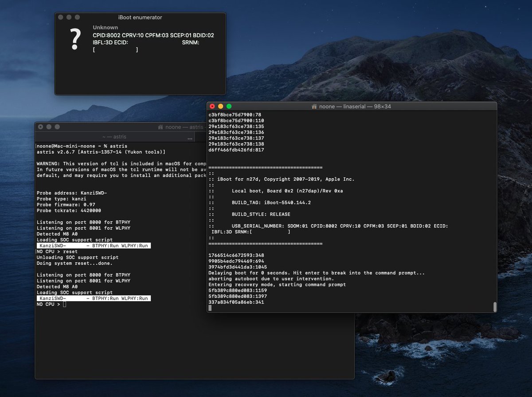Click 'IBFL:3D SRNM:[' line in linaserial
The width and height of the screenshot is (532, 397).
251,232
